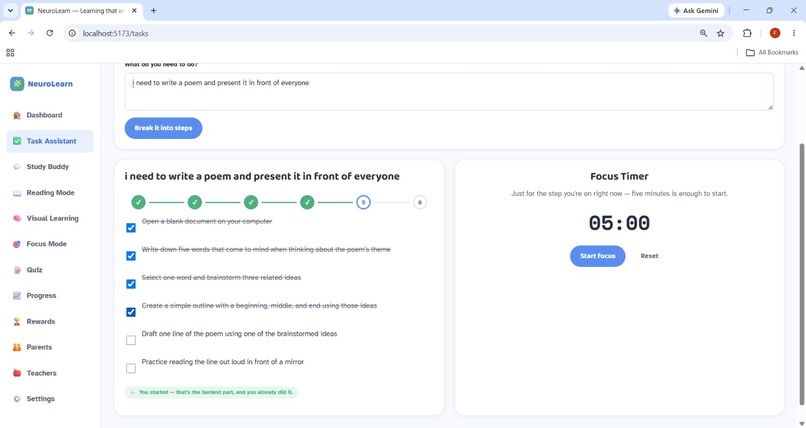Open the Extensions puzzle icon

tap(747, 33)
